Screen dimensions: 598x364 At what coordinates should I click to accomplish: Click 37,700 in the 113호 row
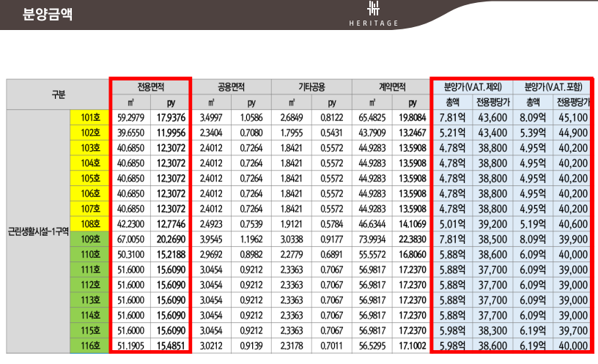coord(492,300)
